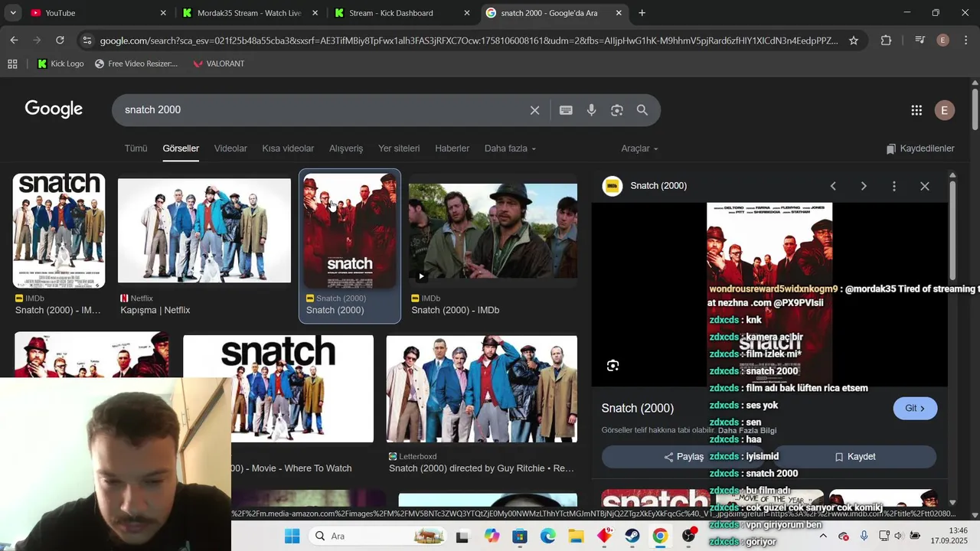This screenshot has width=980, height=551.
Task: Open the Yer siteleri tab
Action: click(399, 148)
